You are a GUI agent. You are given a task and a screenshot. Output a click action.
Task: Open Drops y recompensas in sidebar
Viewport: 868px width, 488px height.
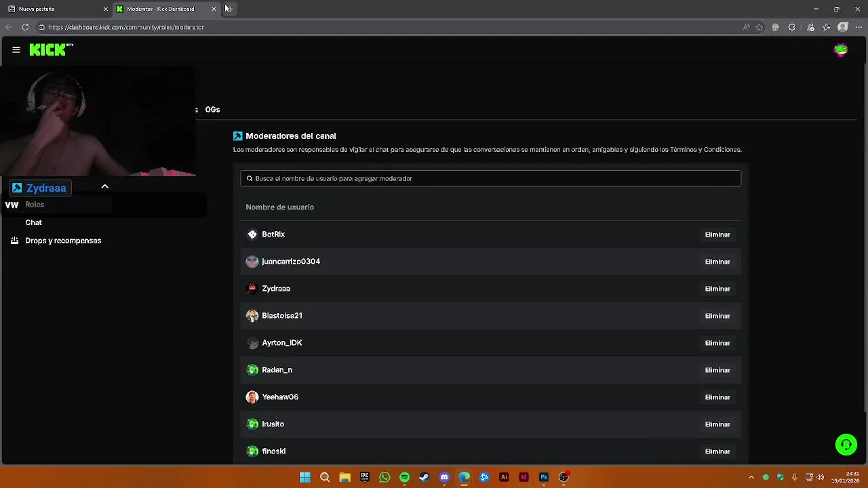pyautogui.click(x=63, y=241)
